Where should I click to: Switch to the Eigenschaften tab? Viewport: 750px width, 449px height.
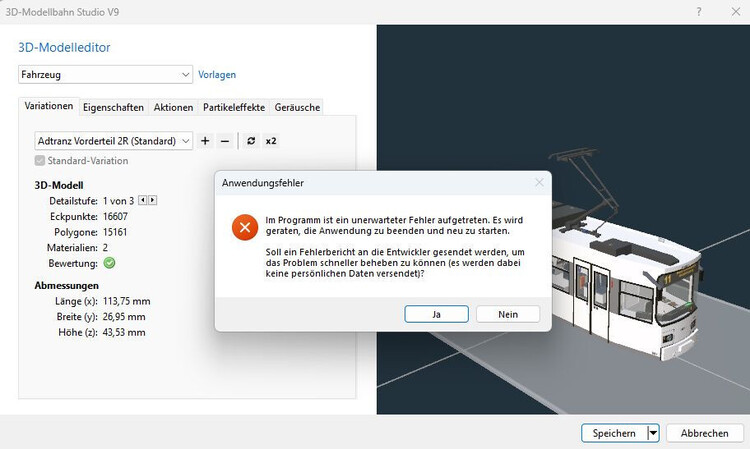tap(113, 107)
